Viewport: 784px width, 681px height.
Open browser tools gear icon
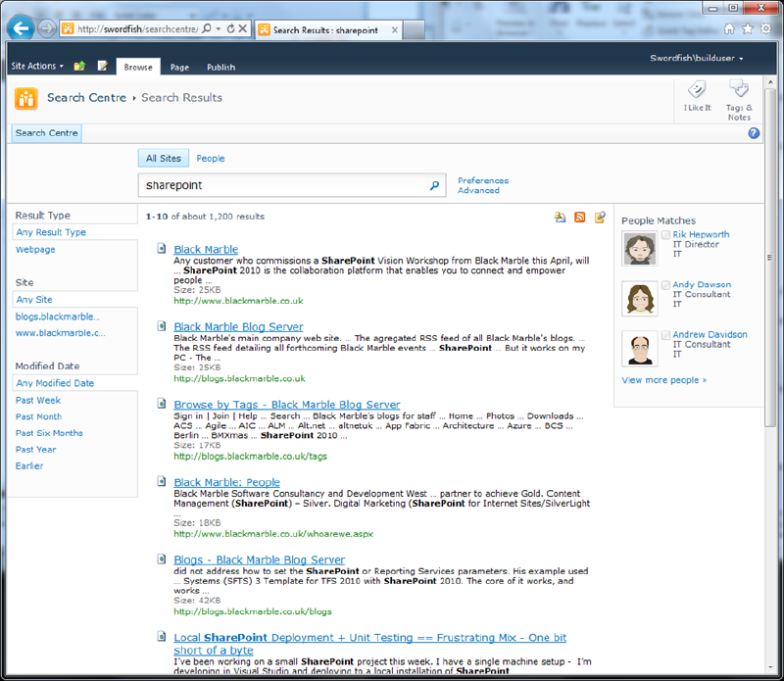[x=765, y=28]
